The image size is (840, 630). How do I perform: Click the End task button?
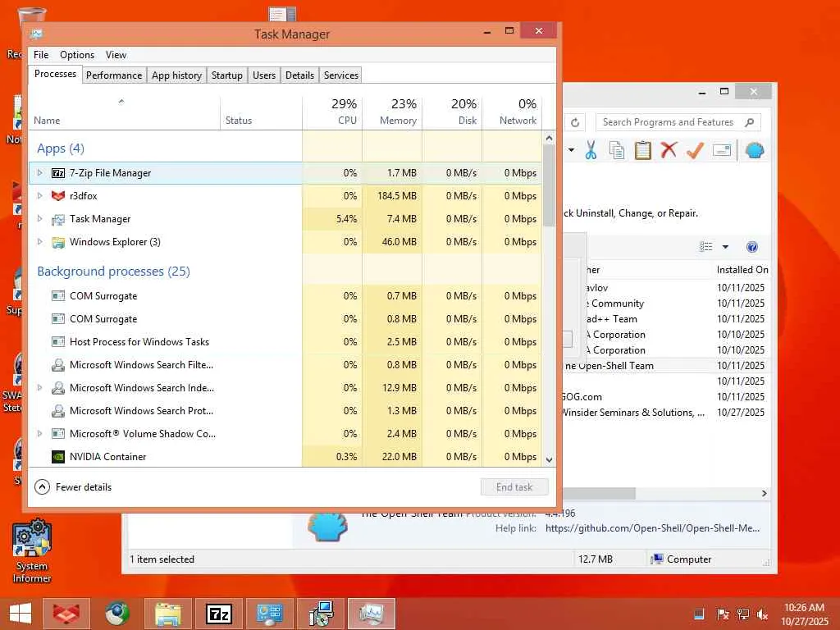click(x=514, y=487)
